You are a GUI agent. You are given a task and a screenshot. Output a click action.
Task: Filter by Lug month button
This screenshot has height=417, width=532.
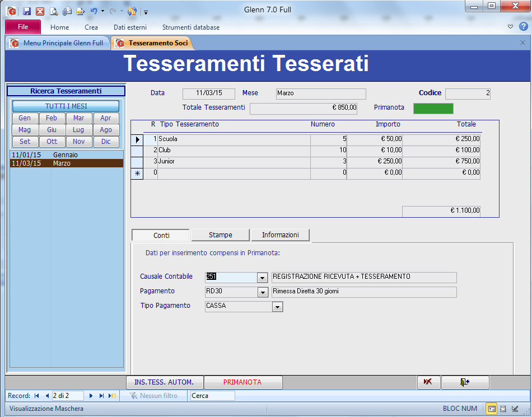click(x=79, y=130)
